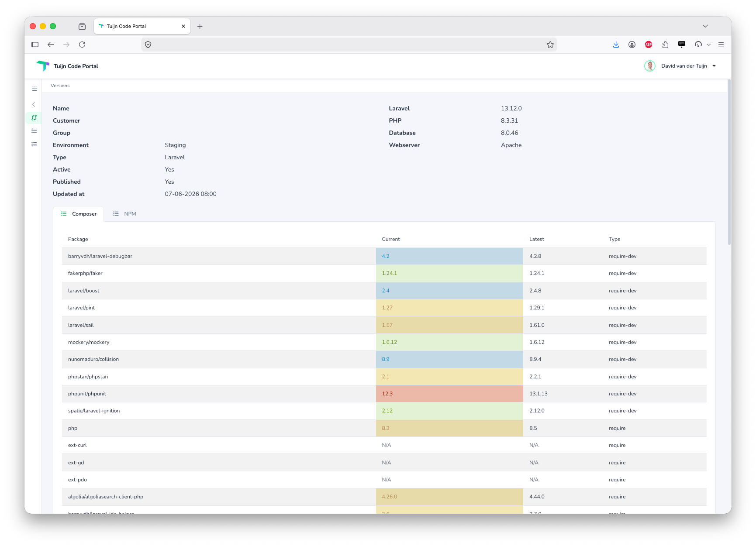Select the Composer tab
The height and width of the screenshot is (546, 756).
(x=79, y=214)
